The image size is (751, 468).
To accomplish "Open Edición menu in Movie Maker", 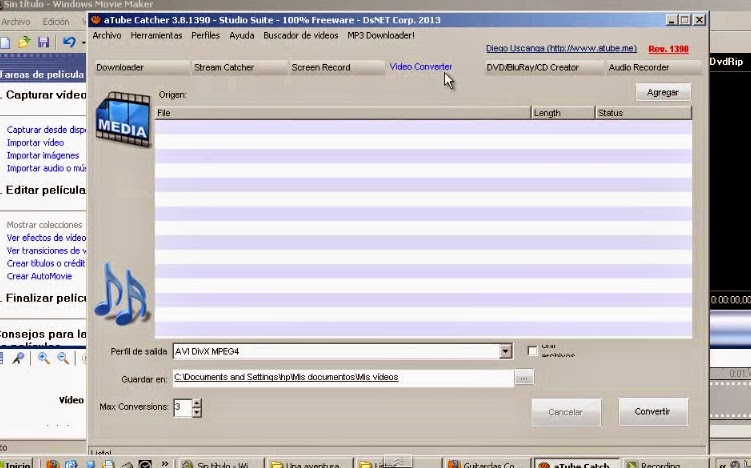I will pyautogui.click(x=56, y=22).
